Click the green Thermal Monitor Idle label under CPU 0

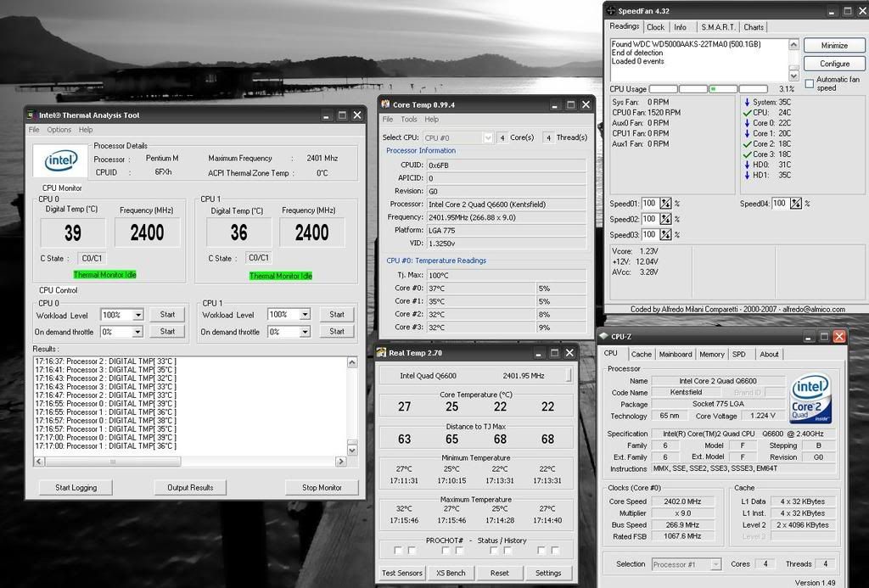(104, 275)
